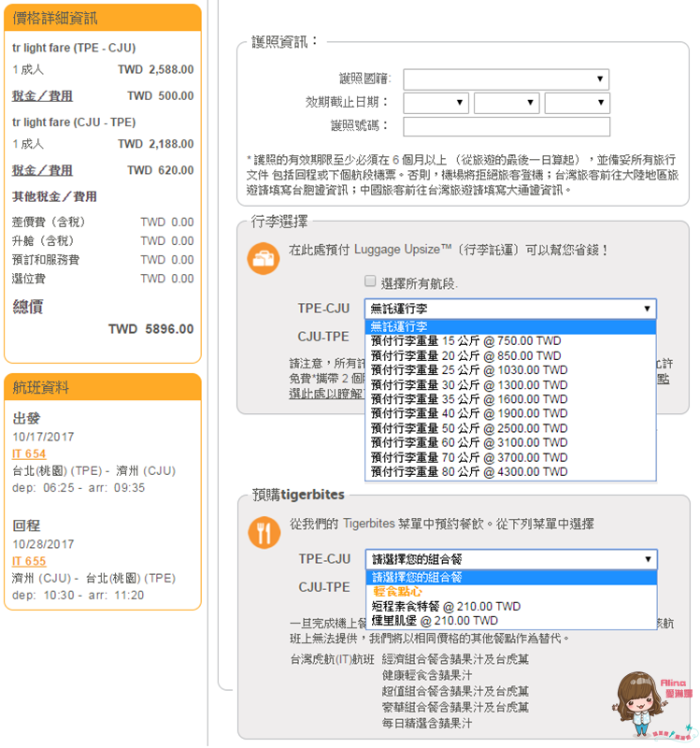Image resolution: width=700 pixels, height=748 pixels.
Task: Click the dep: 10:30 - arr: 11:20 text
Action: click(x=78, y=595)
